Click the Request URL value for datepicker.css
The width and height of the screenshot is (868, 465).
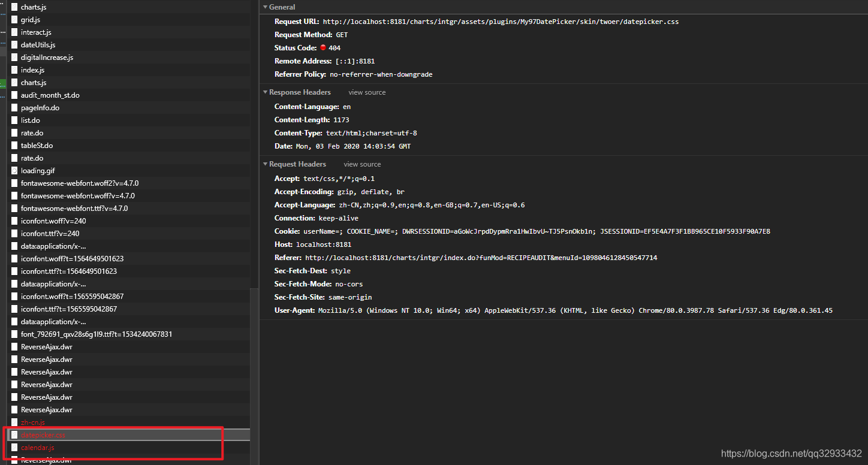tap(501, 22)
